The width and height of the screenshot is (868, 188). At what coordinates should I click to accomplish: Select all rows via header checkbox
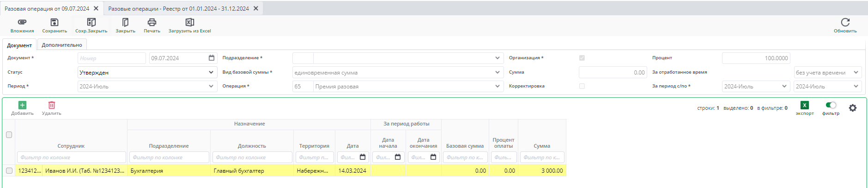click(x=9, y=135)
